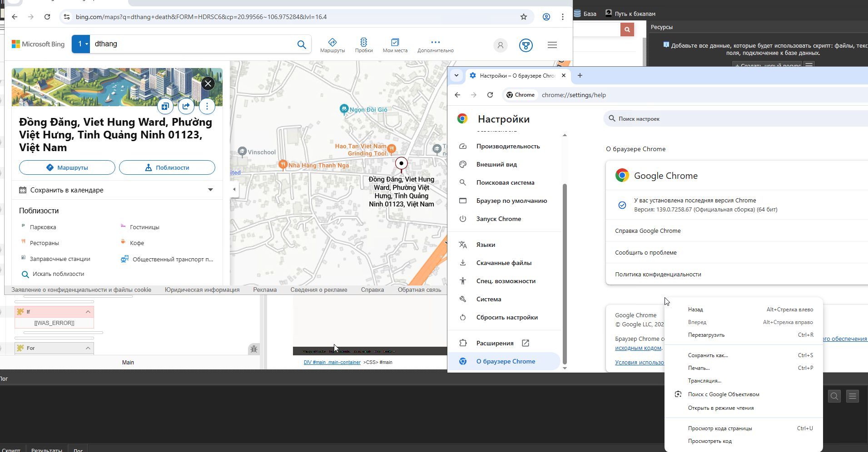The height and width of the screenshot is (452, 868).
Task: Choose Save as from context menu
Action: tap(708, 355)
